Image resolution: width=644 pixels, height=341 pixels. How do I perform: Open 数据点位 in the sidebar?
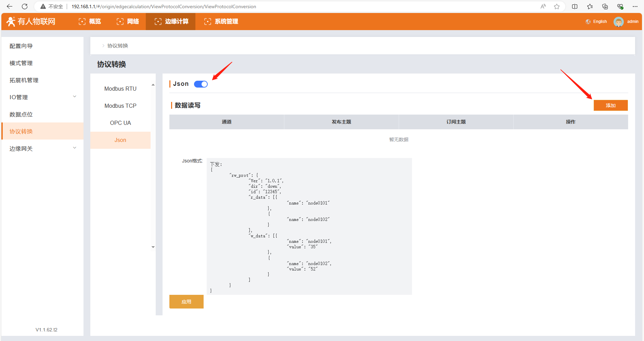click(x=21, y=114)
